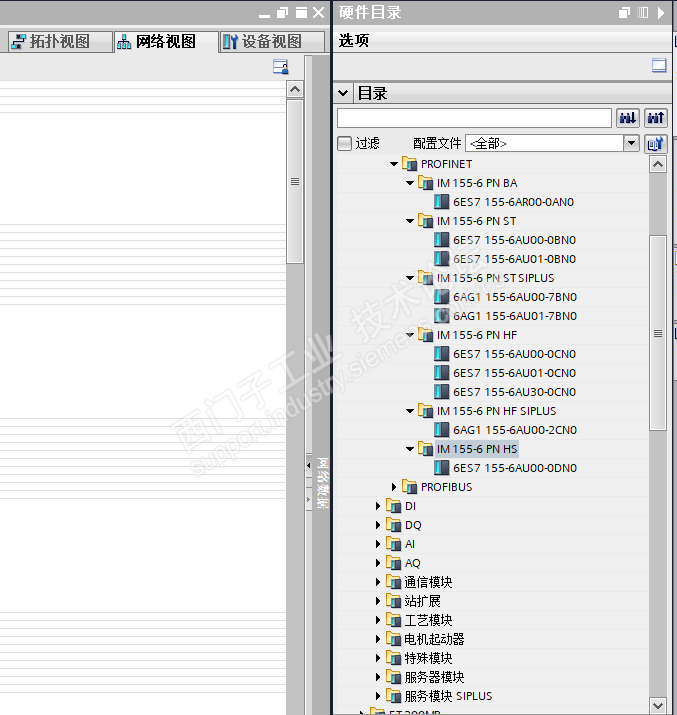This screenshot has width=677, height=715.
Task: Expand the PROFIBUS folder
Action: point(394,487)
